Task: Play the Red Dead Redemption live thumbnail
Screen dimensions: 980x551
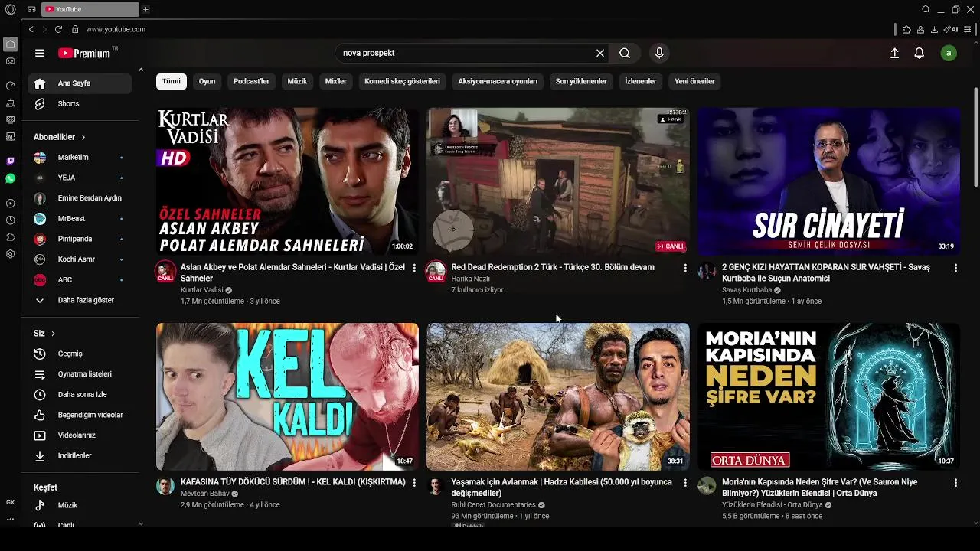Action: point(558,181)
